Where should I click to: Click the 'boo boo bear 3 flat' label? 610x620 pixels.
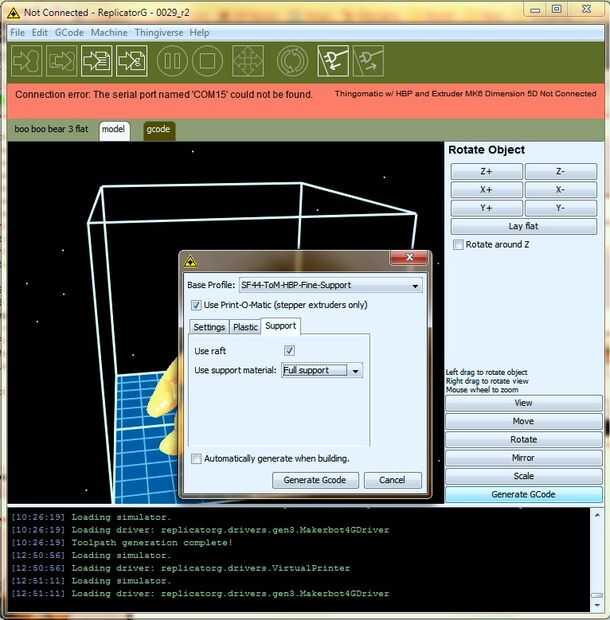coord(51,129)
